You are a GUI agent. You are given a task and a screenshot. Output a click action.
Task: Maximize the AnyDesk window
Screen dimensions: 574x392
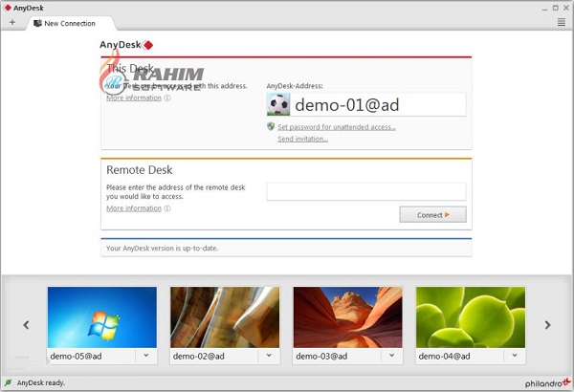[x=555, y=8]
